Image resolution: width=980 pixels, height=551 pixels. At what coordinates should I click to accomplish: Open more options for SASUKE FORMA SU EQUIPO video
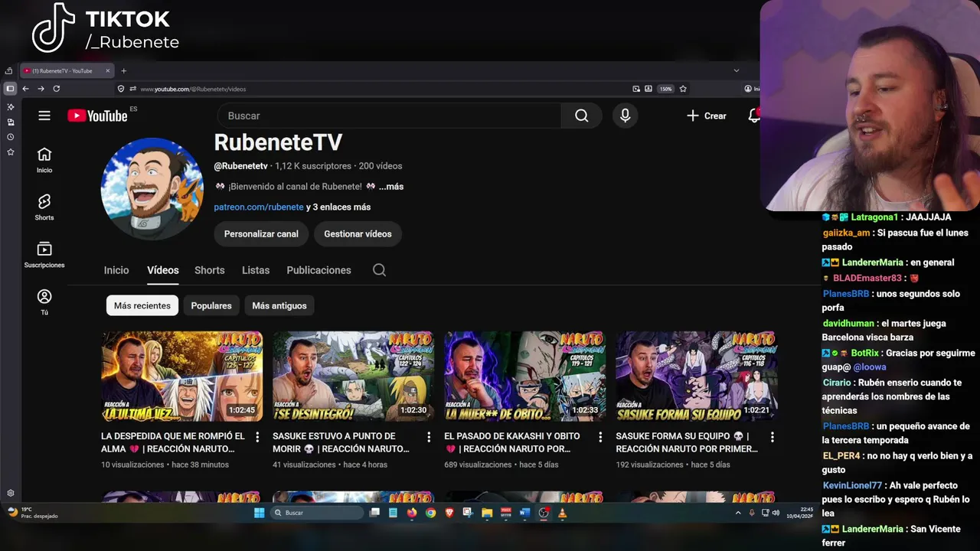[x=772, y=437]
